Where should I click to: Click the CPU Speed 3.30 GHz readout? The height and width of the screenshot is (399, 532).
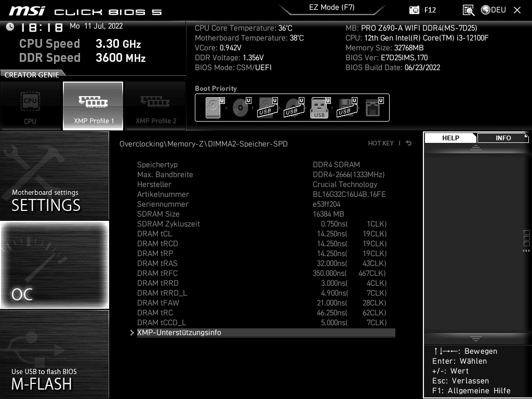[x=80, y=44]
